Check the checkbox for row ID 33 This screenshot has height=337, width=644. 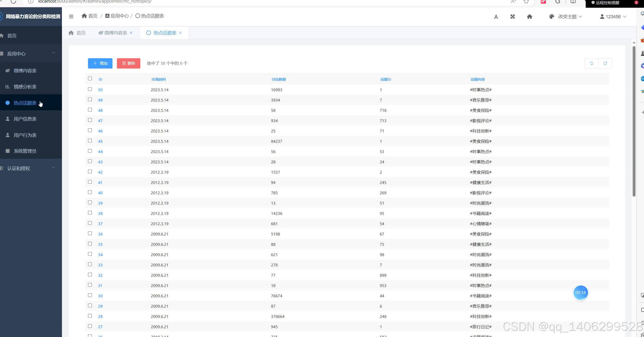[90, 264]
